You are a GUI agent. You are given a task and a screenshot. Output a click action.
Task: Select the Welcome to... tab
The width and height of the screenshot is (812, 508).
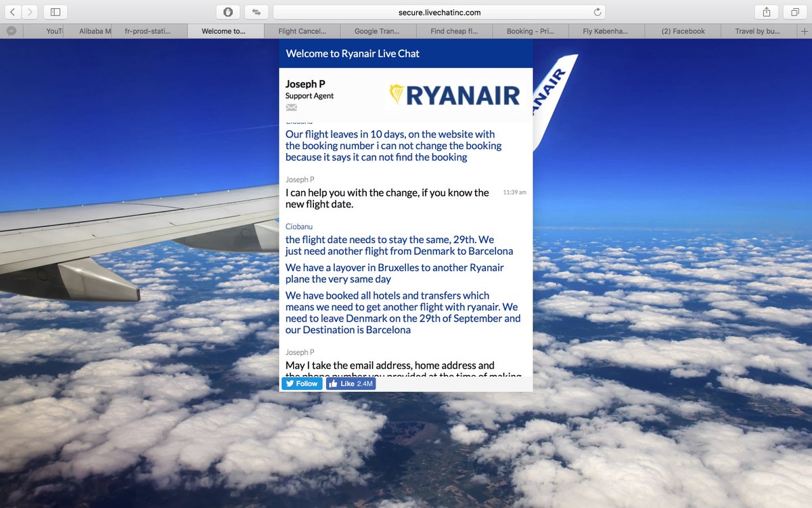[x=225, y=31]
